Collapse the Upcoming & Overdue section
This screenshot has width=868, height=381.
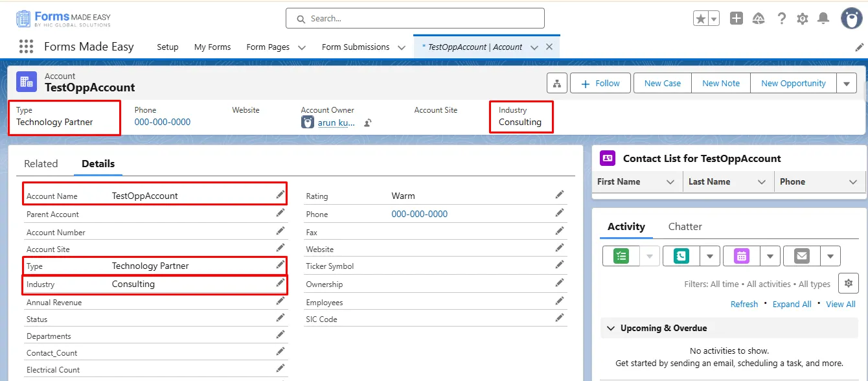610,329
